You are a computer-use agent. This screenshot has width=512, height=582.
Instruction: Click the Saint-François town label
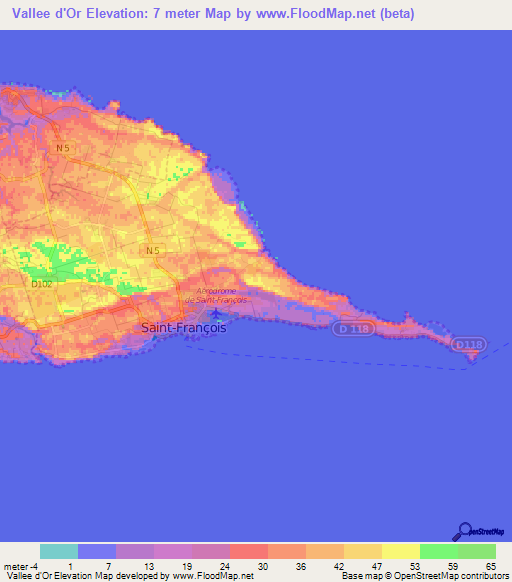coord(184,328)
